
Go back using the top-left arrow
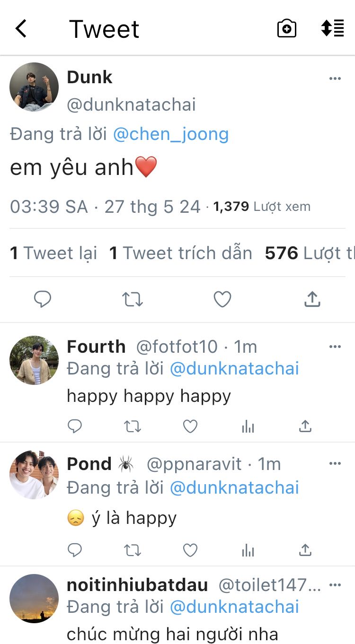[21, 29]
